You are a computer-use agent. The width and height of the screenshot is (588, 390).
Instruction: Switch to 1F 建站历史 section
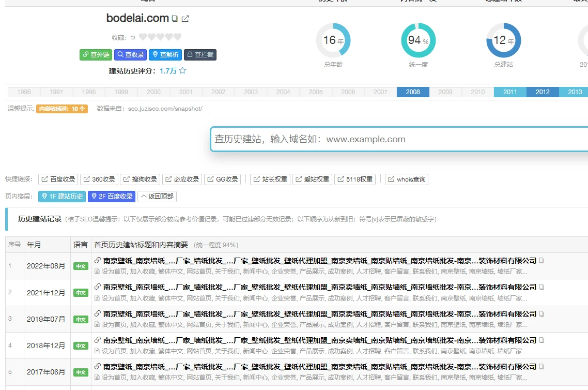(62, 197)
